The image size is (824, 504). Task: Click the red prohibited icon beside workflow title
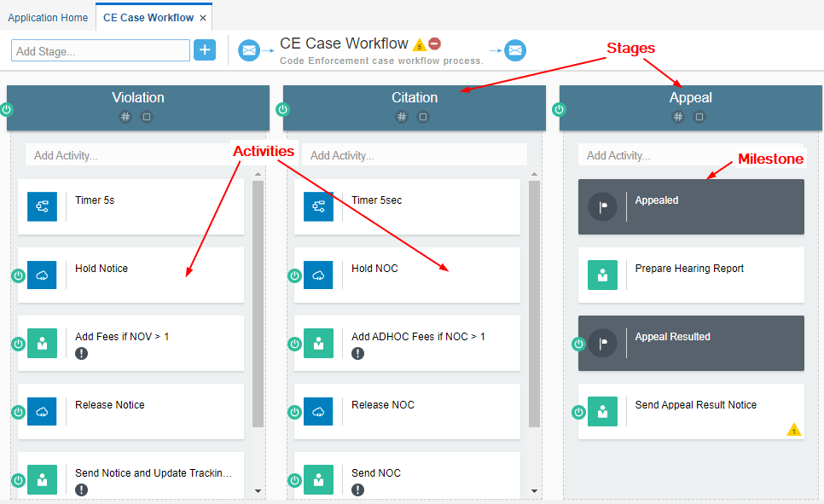434,43
